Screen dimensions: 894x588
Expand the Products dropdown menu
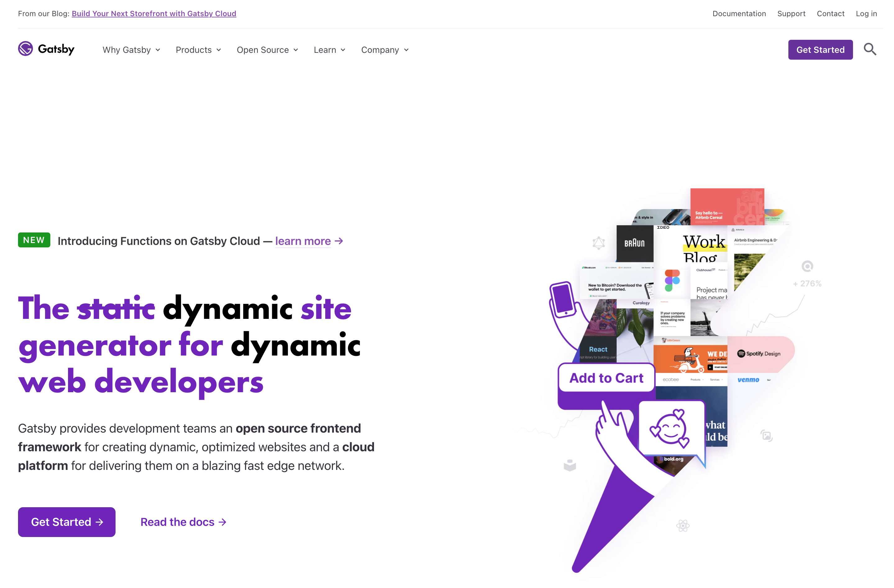(198, 50)
